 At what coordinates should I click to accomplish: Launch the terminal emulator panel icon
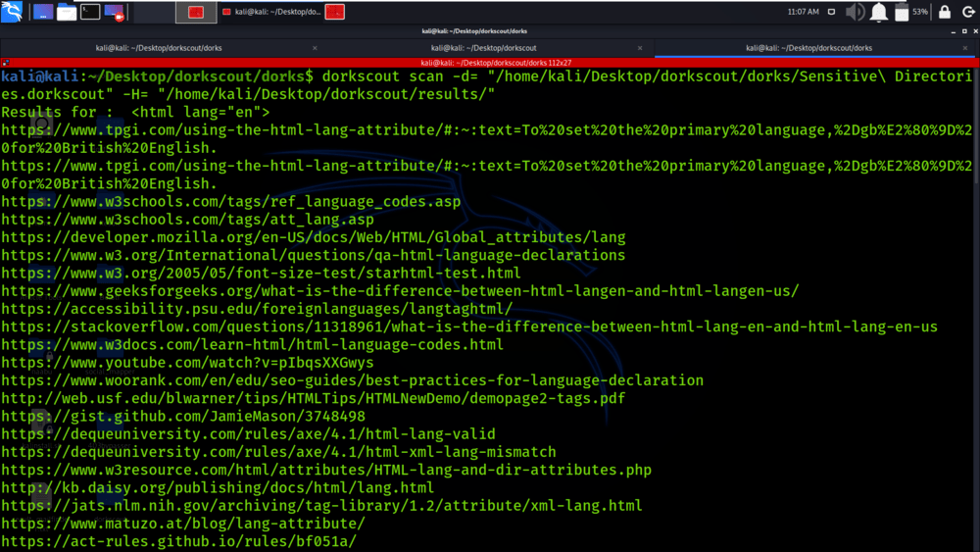tap(90, 12)
